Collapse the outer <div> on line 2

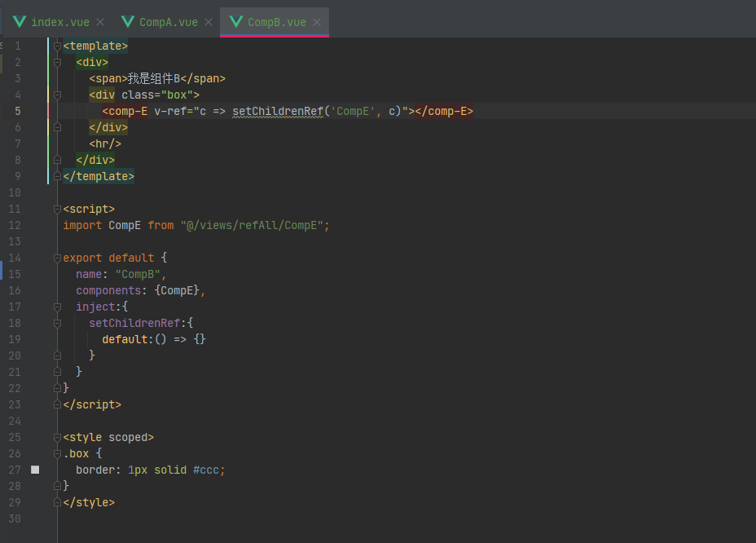57,63
